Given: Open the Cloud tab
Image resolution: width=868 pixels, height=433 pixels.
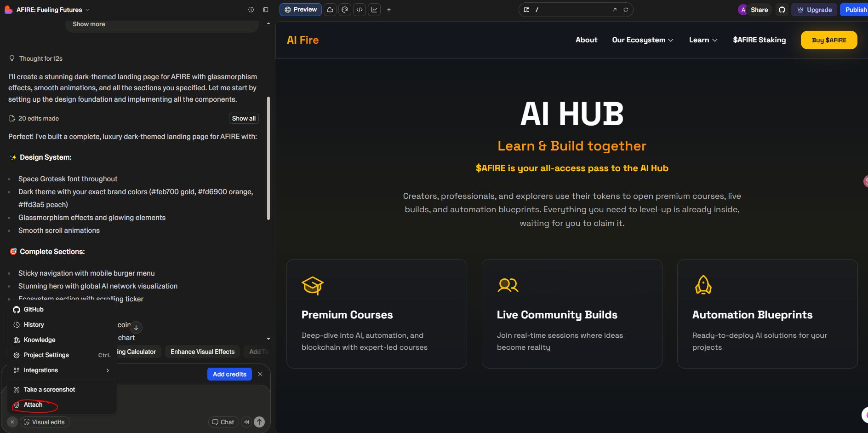Looking at the screenshot, I should click(x=330, y=10).
